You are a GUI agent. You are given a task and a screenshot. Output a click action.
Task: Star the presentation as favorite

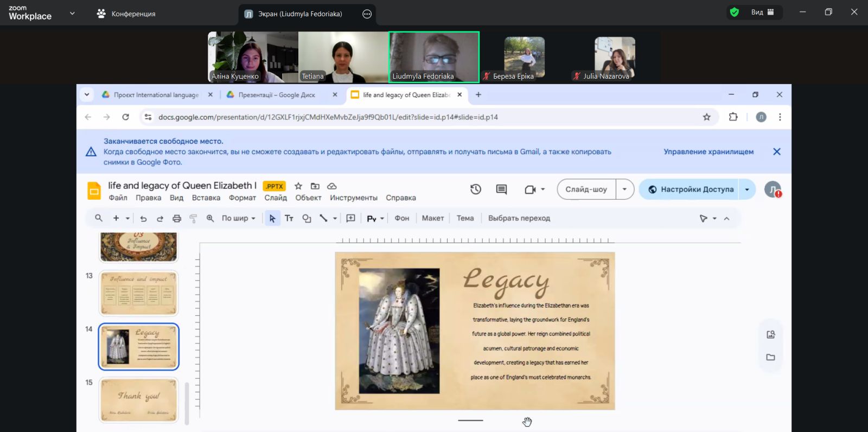pos(298,186)
